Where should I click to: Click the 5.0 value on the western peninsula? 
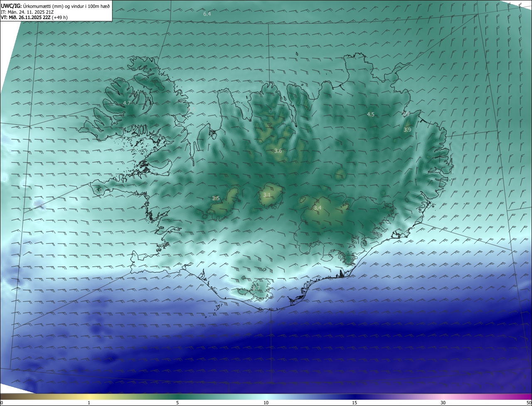click(99, 190)
